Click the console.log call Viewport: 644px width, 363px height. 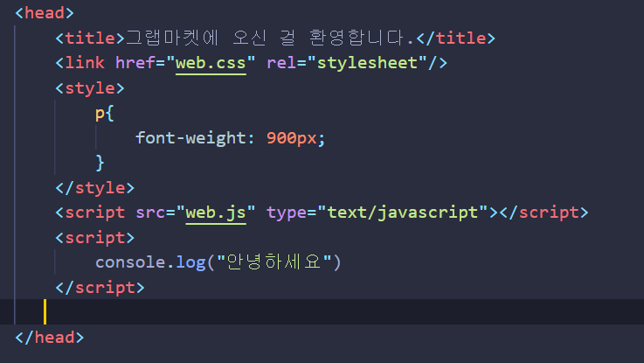pyautogui.click(x=218, y=262)
